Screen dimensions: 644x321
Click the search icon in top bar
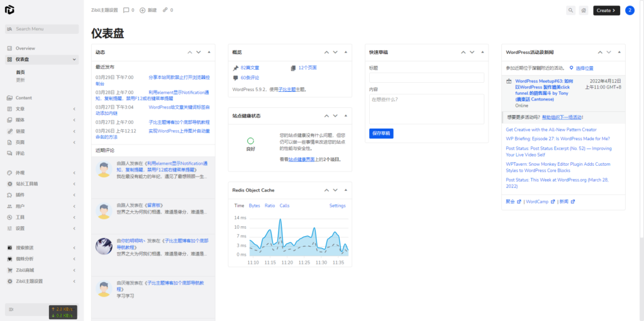(x=570, y=10)
